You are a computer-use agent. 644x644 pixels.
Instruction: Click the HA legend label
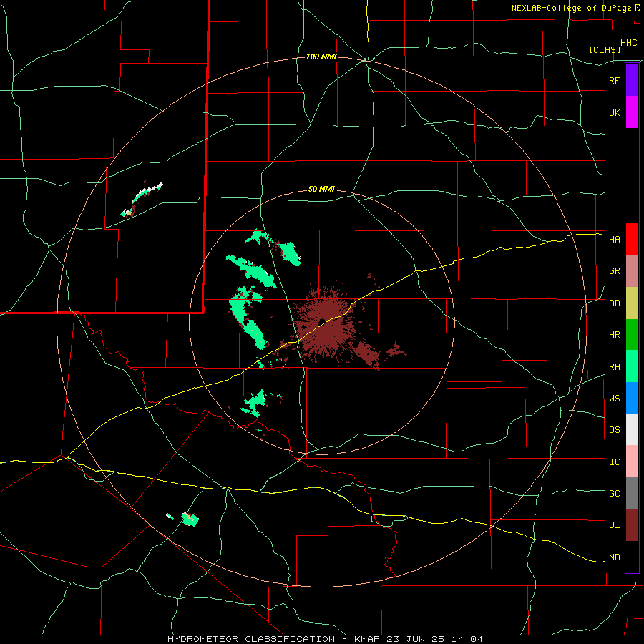point(614,239)
